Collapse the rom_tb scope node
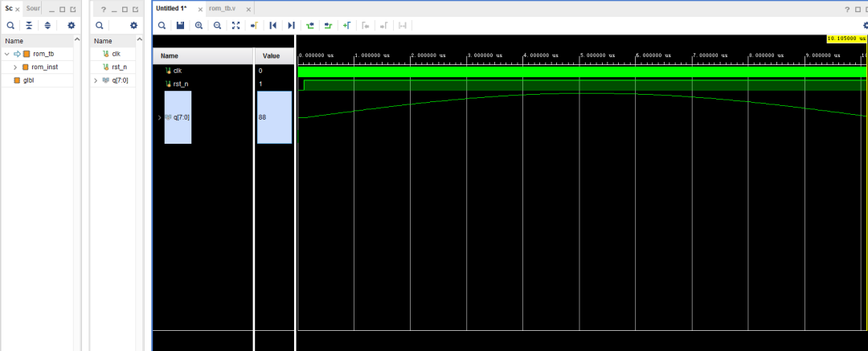This screenshot has height=351, width=868. [x=6, y=54]
